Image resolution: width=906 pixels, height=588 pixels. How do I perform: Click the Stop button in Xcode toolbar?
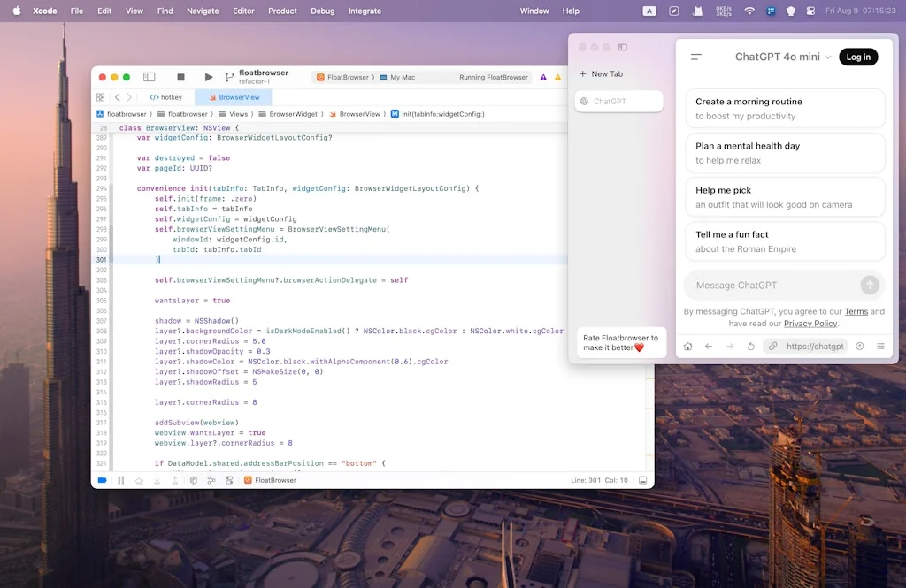[x=180, y=77]
